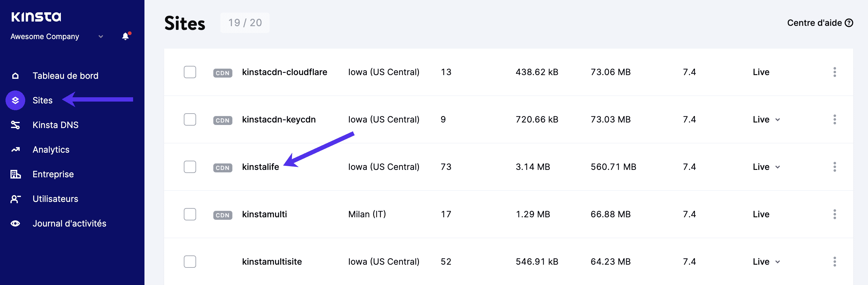The image size is (868, 285).
Task: Open Journal d'activités eye icon
Action: tap(15, 223)
